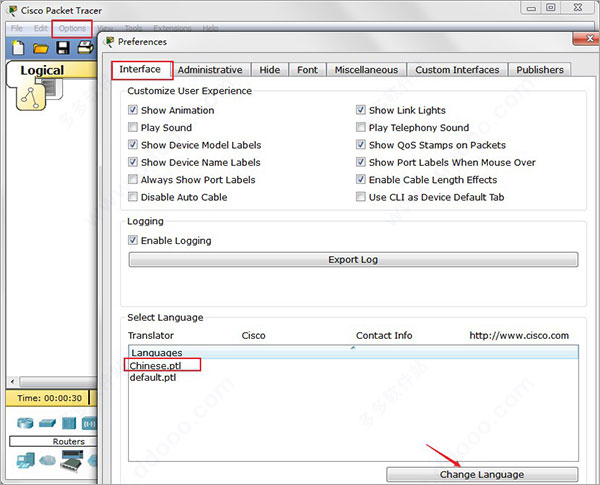Switch to the Administrative tab
The height and width of the screenshot is (485, 600).
click(x=210, y=70)
